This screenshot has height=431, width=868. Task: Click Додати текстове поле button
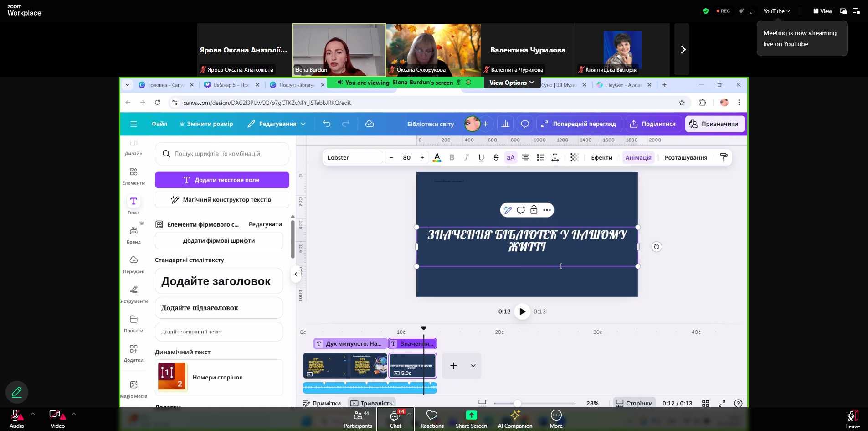(x=222, y=180)
